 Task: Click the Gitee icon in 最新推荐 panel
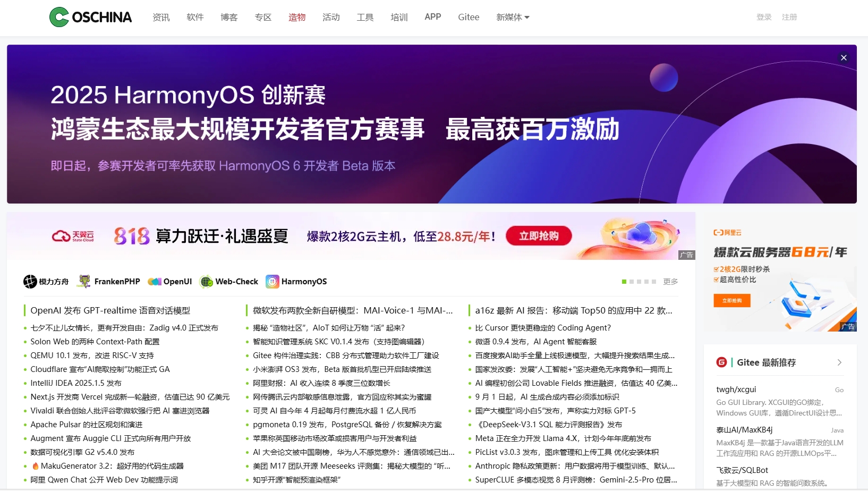[721, 362]
